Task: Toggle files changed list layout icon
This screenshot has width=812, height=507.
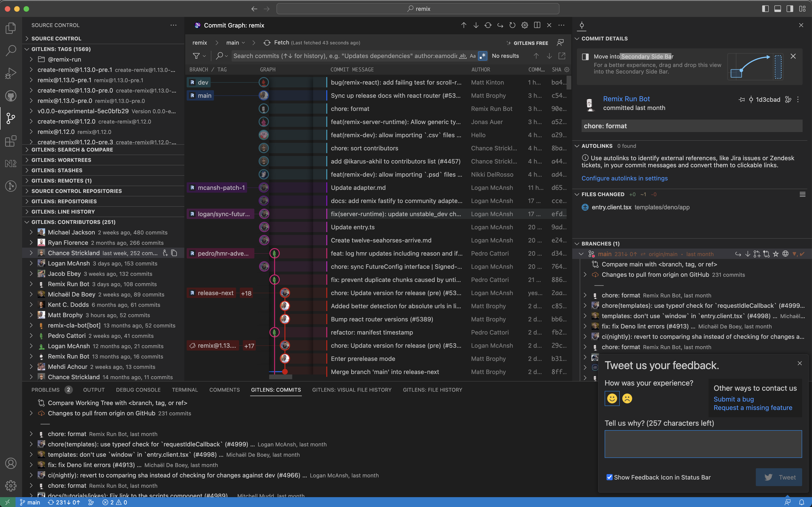Action: (802, 194)
